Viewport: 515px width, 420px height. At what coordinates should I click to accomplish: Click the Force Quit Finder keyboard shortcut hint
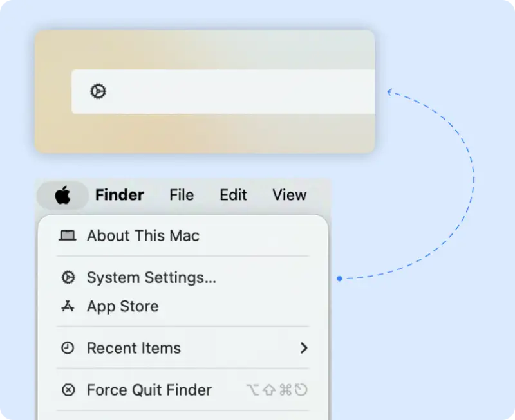[277, 390]
